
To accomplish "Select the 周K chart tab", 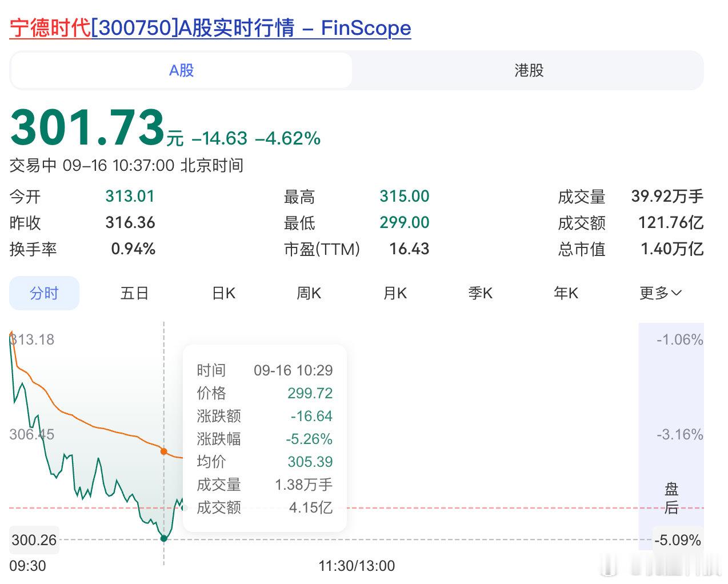I will tap(309, 293).
